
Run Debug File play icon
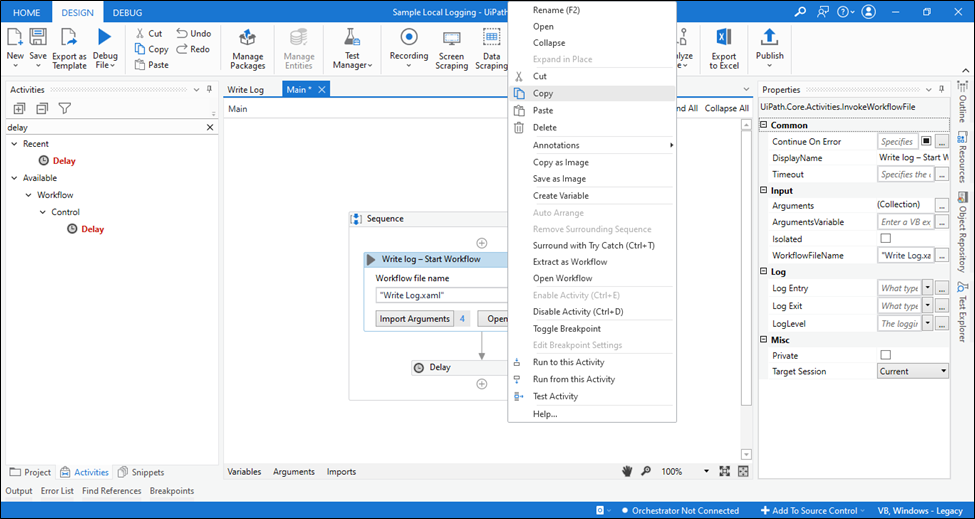coord(104,37)
